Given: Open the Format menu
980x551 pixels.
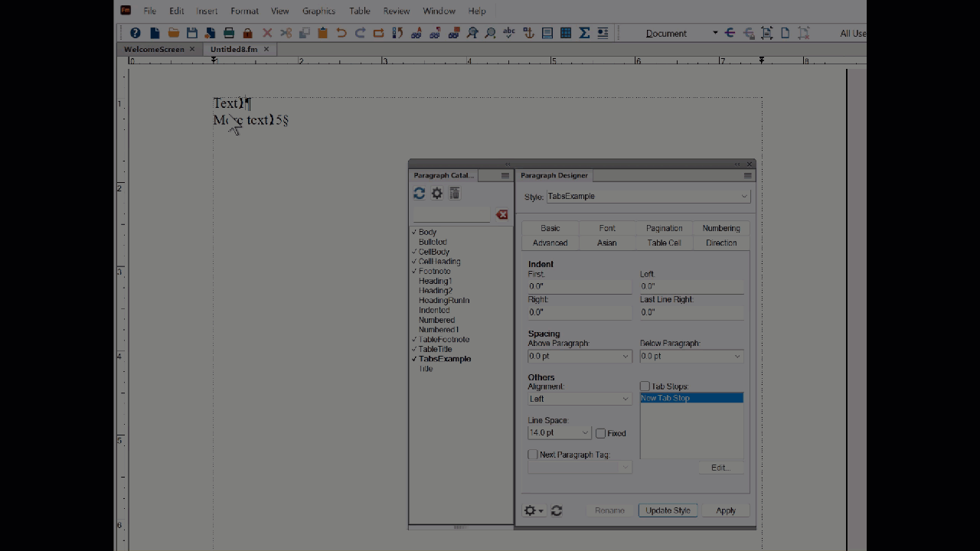Looking at the screenshot, I should point(244,11).
